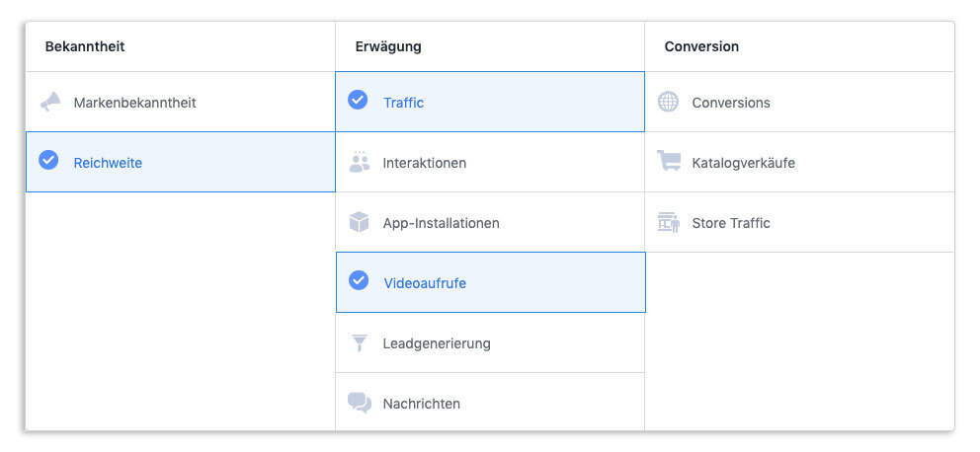The width and height of the screenshot is (980, 452).
Task: Pick the Leadgenerierung objective text
Action: click(437, 343)
